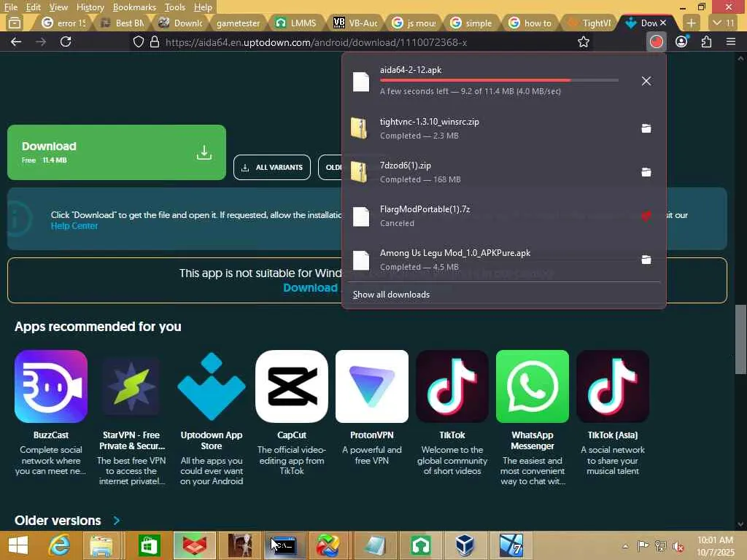Open the ProtonVPN app icon

(372, 386)
